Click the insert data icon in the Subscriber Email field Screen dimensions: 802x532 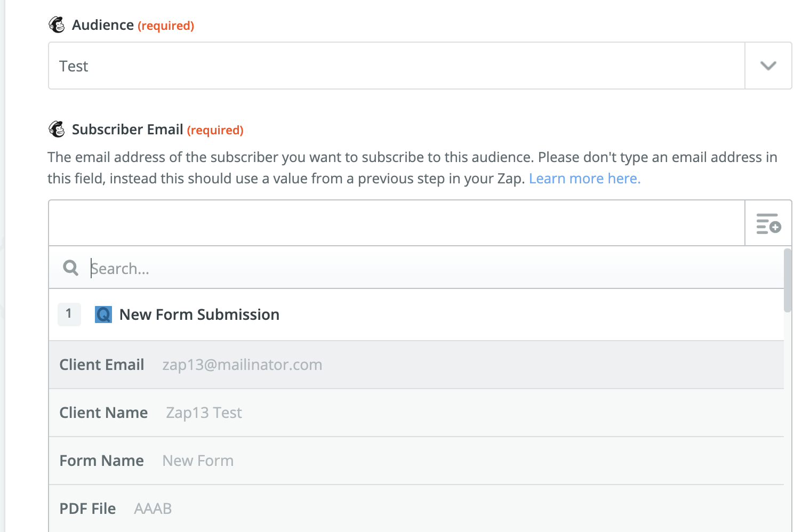click(x=768, y=223)
